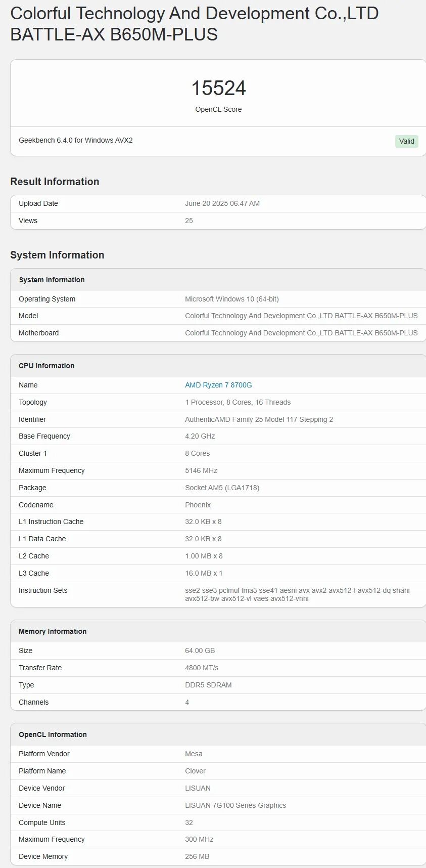The image size is (426, 868).
Task: Click the System Information section heading
Action: (x=57, y=255)
